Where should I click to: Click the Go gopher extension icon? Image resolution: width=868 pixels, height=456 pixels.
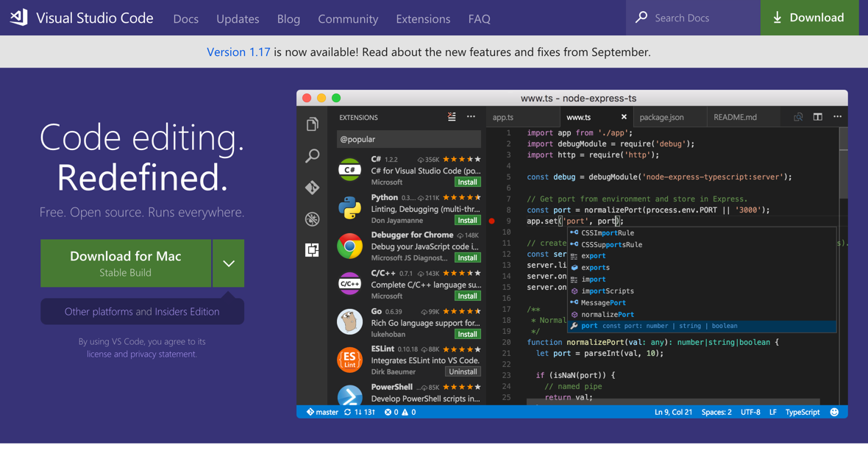(x=350, y=322)
